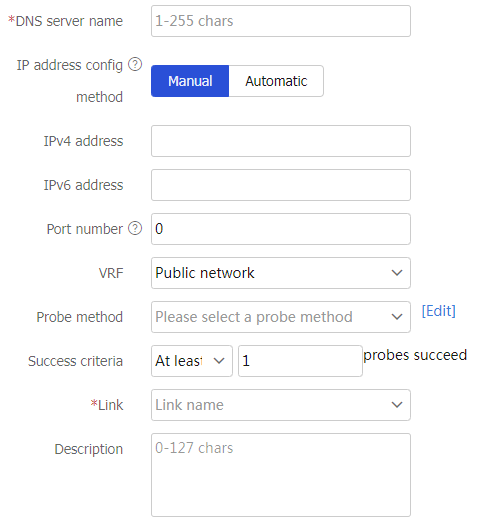This screenshot has width=491, height=526.
Task: Open help icon beside Port number
Action: coord(135,228)
